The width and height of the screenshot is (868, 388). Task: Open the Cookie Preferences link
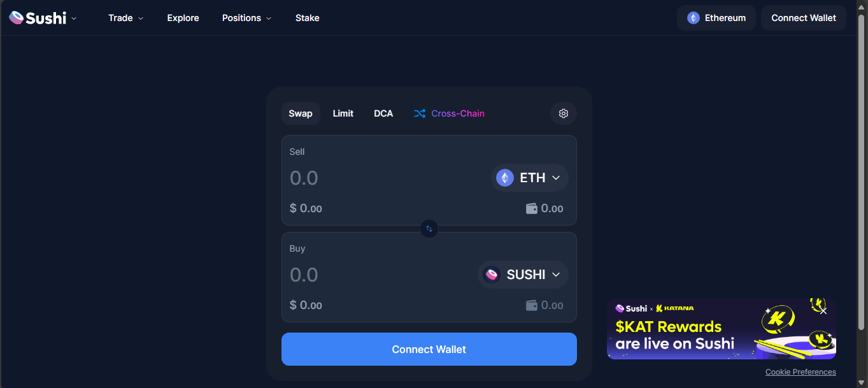(x=800, y=372)
